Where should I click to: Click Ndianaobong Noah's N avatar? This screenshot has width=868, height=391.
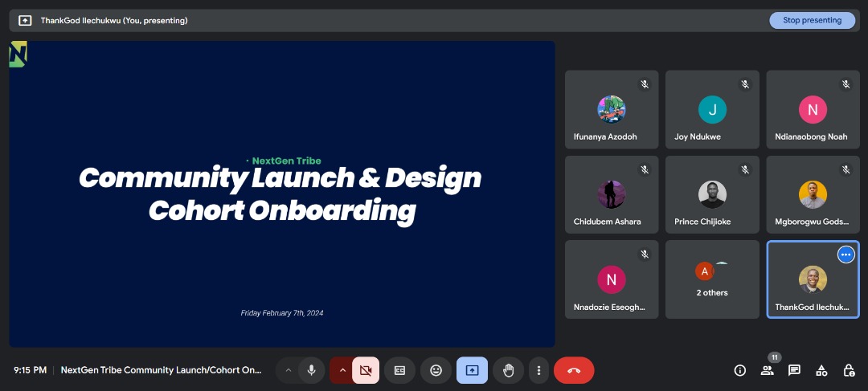[813, 109]
